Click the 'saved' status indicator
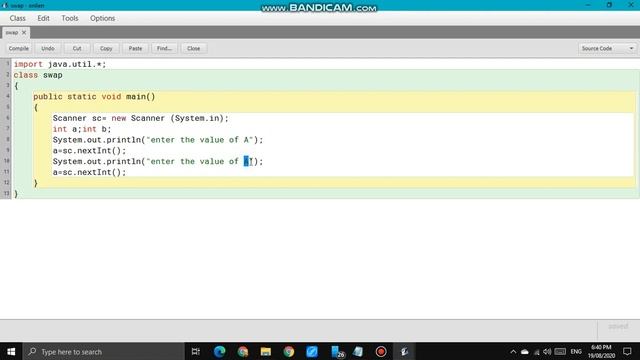This screenshot has height=360, width=640. [x=618, y=327]
